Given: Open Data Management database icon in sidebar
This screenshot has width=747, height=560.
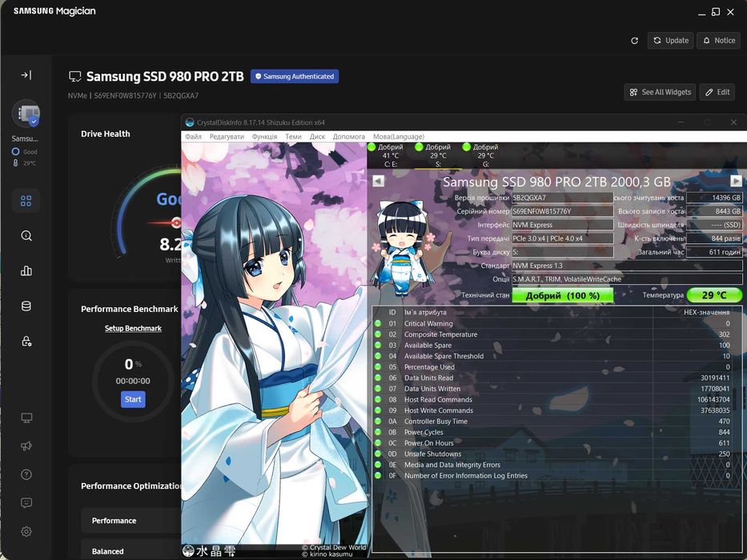Looking at the screenshot, I should pyautogui.click(x=26, y=306).
